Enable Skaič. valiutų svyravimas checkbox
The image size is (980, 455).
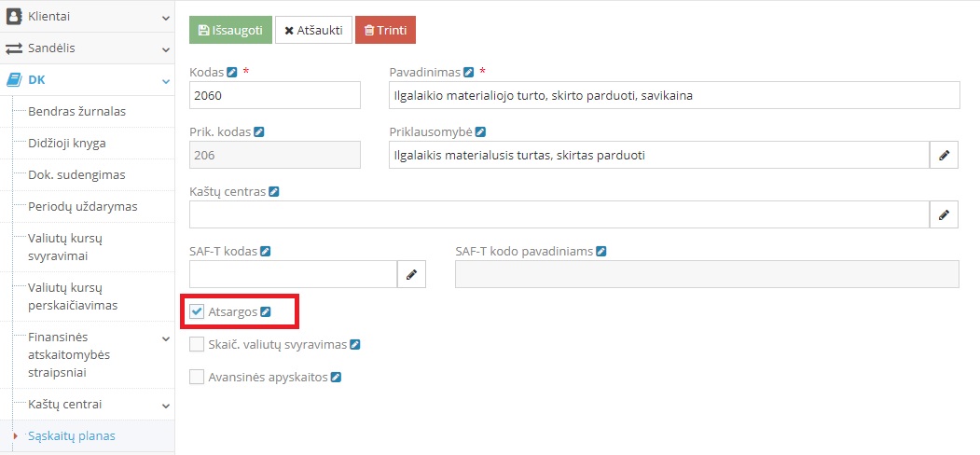(197, 345)
